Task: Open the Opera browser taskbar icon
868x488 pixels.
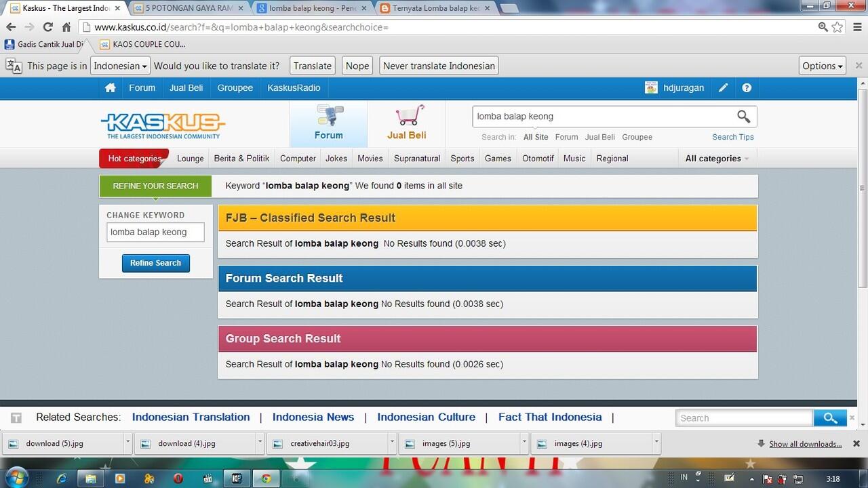Action: point(178,479)
